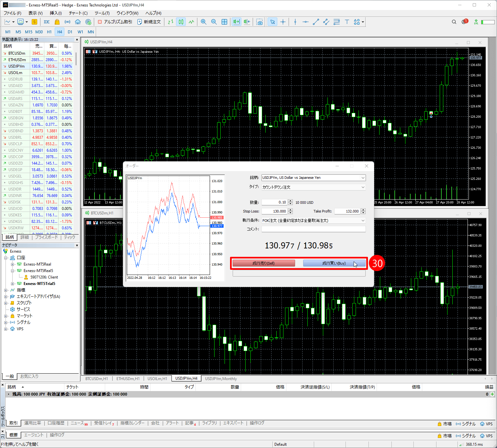Select the H1 timeframe button
The height and width of the screenshot is (448, 497).
49,32
